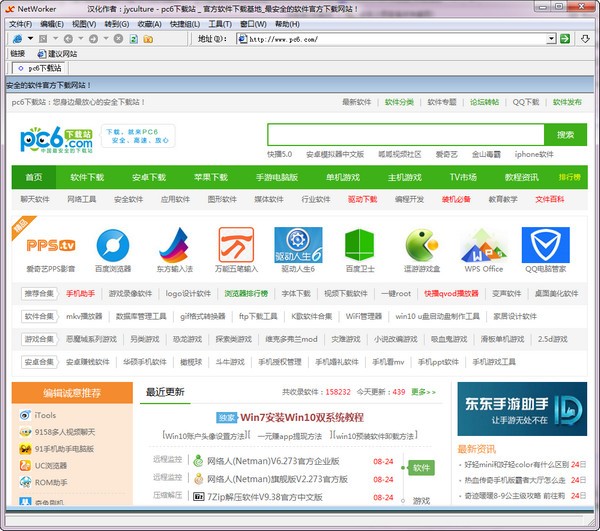
Task: Open the 苹果下载 navigation tab
Action: pos(211,177)
